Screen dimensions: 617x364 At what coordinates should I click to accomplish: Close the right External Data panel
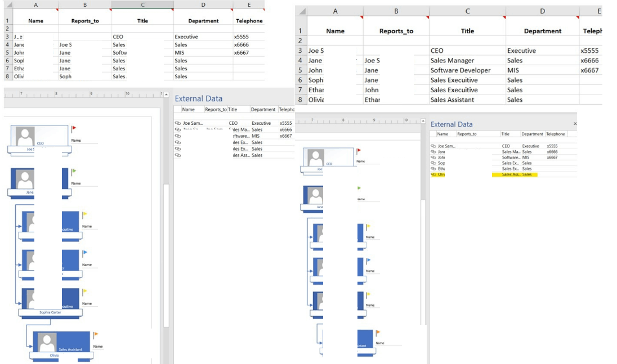(x=575, y=124)
